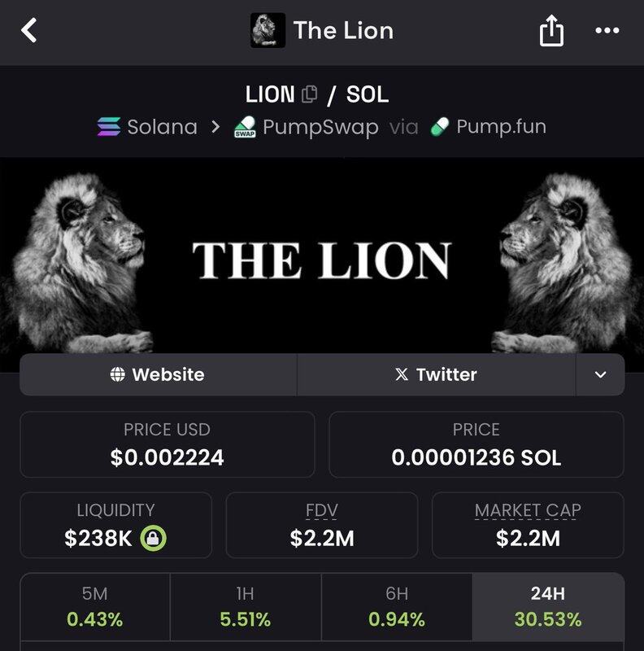
Task: Switch to the 6H timeframe tab
Action: [x=396, y=608]
